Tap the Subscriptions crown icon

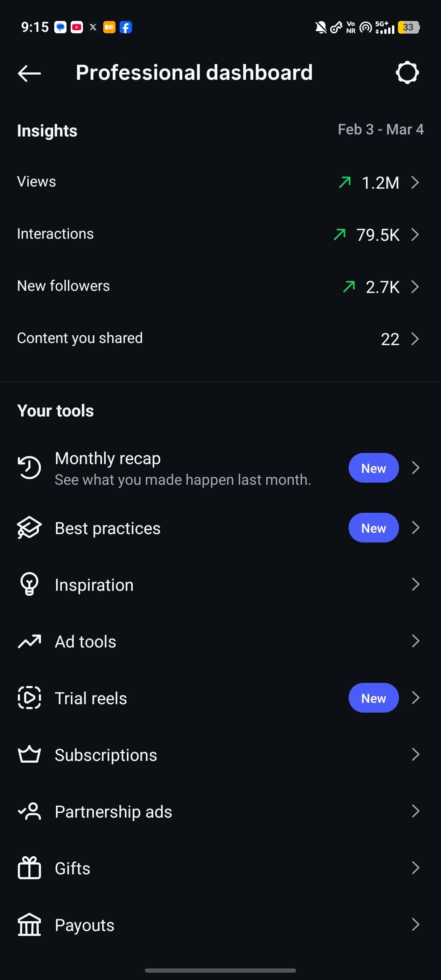coord(29,754)
